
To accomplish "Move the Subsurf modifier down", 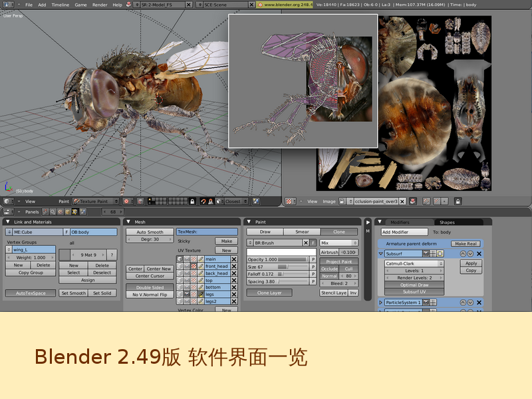I will (470, 254).
